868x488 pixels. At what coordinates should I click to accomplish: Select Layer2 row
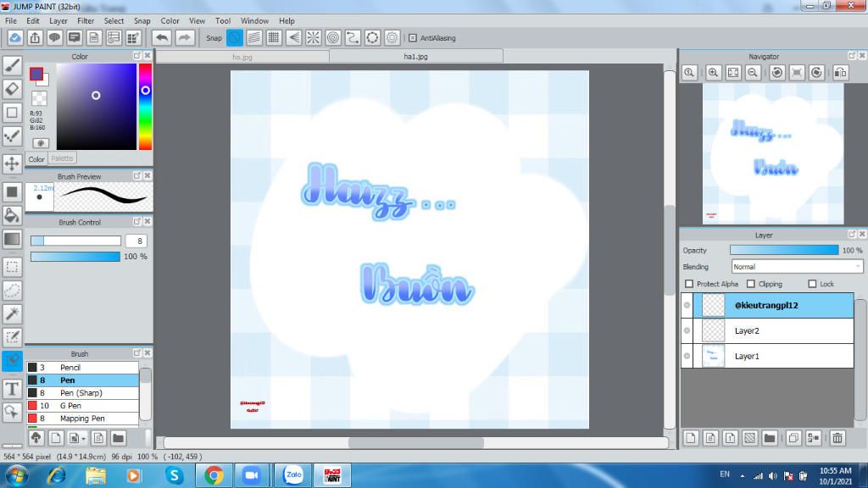773,330
